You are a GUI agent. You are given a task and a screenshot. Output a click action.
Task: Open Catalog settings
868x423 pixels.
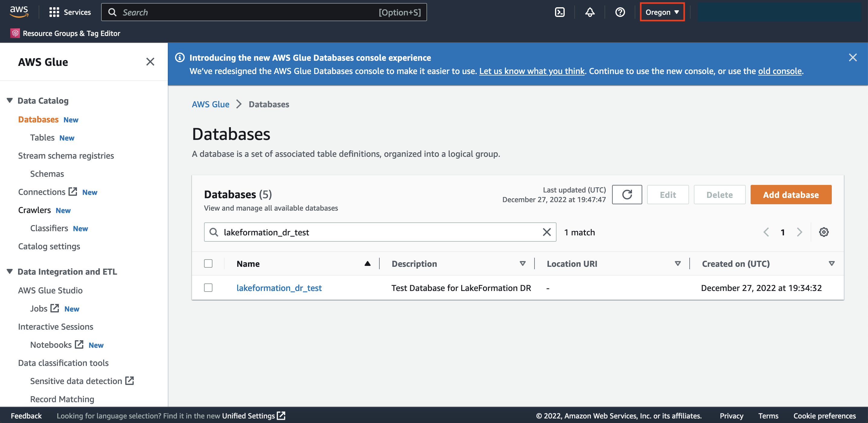point(49,246)
